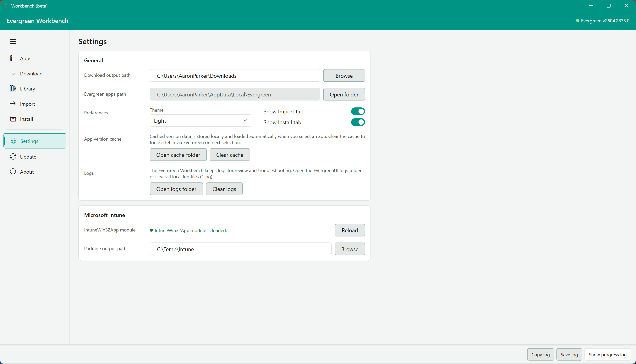Viewport: 636px width, 364px height.
Task: Click the Clear cache button
Action: point(230,155)
